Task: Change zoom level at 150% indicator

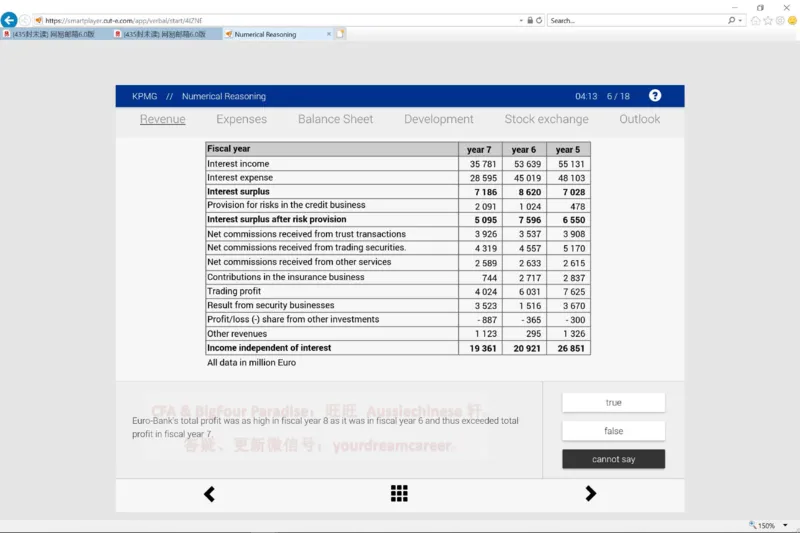Action: click(x=766, y=525)
